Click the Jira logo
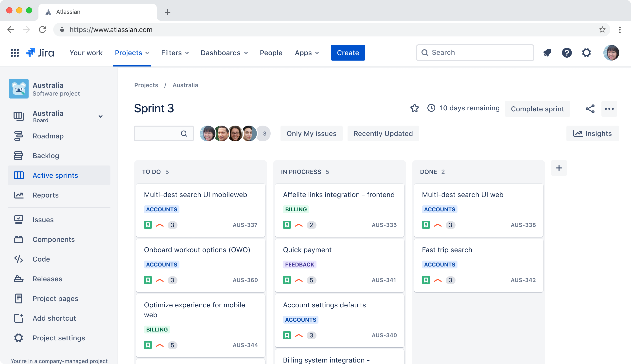631x364 pixels. [40, 52]
